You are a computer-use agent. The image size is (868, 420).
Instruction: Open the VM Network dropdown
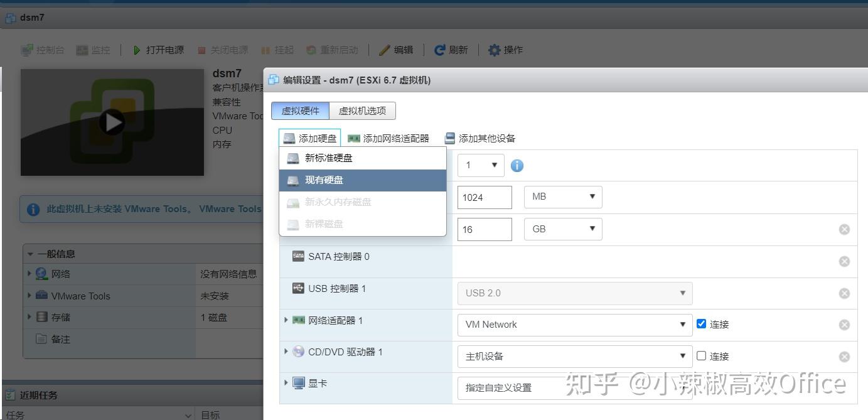(574, 325)
